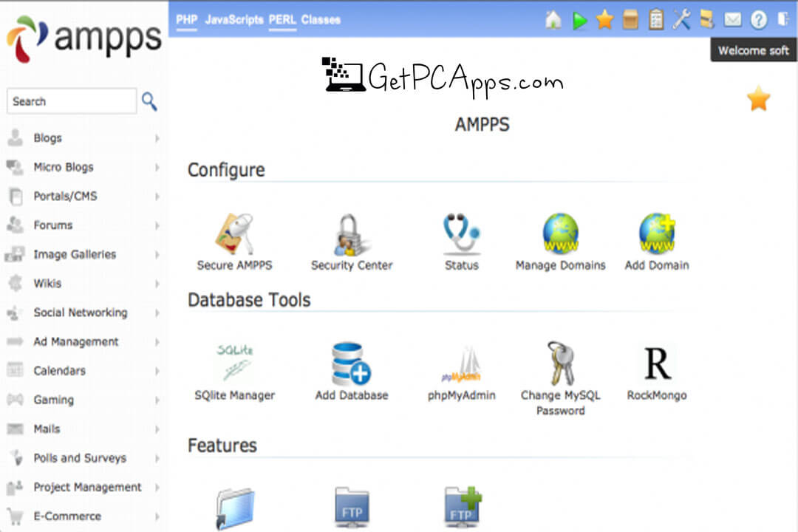Viewport: 798px width, 532px height.
Task: Open the Calendars category label
Action: pyautogui.click(x=60, y=371)
